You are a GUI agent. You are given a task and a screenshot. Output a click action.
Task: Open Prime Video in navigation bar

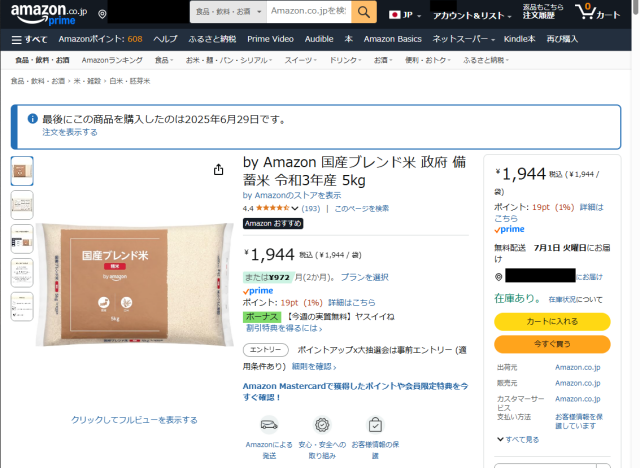(270, 39)
